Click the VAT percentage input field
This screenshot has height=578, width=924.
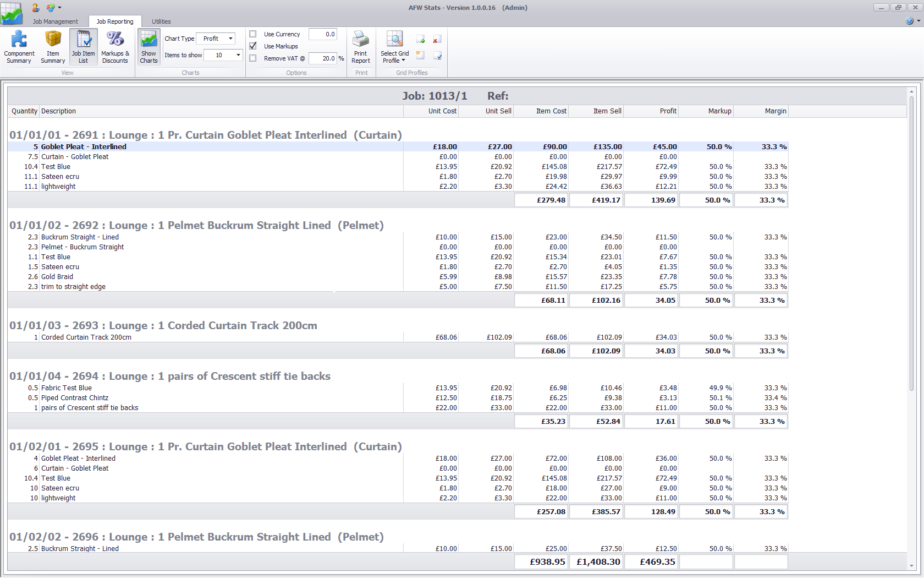tap(322, 58)
